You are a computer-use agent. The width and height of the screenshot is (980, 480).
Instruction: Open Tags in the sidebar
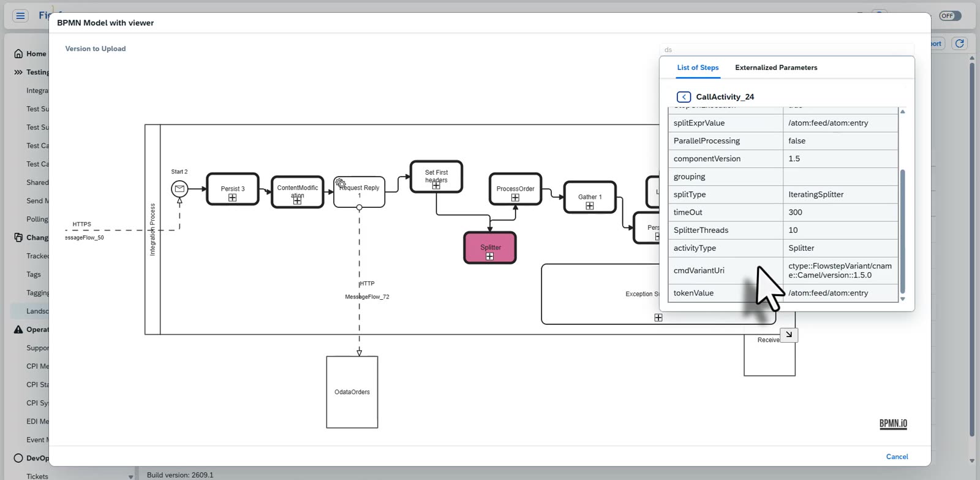click(x=34, y=275)
